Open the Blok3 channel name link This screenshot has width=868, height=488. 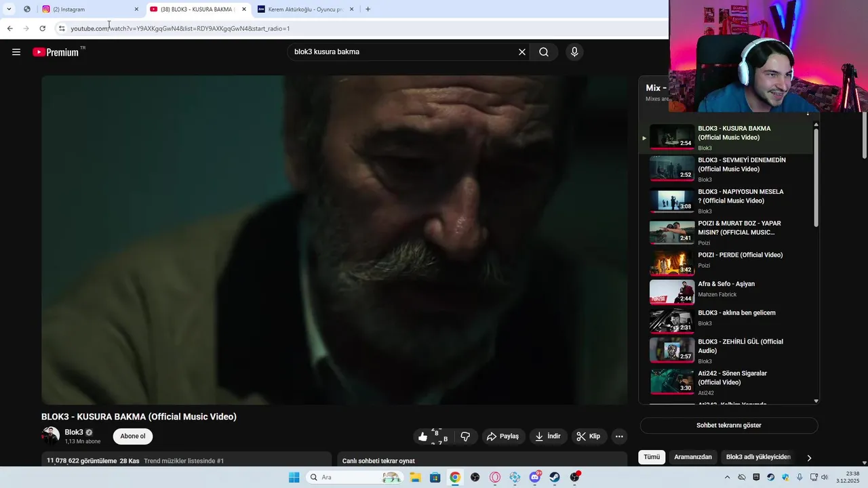74,432
